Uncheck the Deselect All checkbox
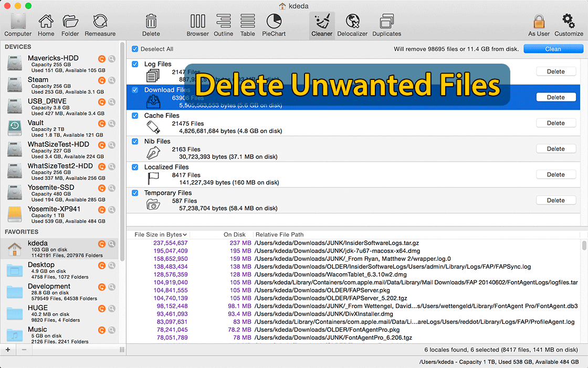 [x=135, y=49]
